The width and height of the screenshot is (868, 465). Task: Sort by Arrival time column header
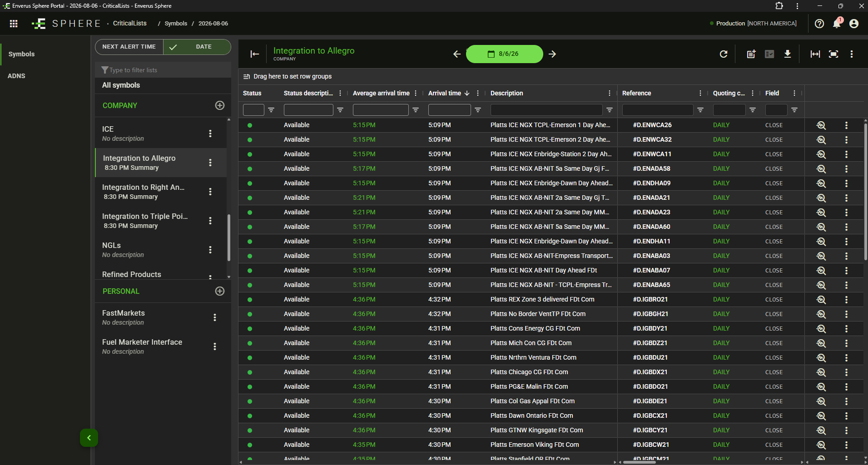[445, 93]
